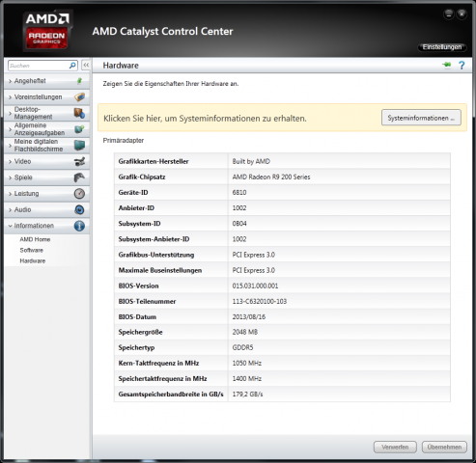Click the Audio speaker icon
This screenshot has width=476, height=463.
(x=79, y=209)
